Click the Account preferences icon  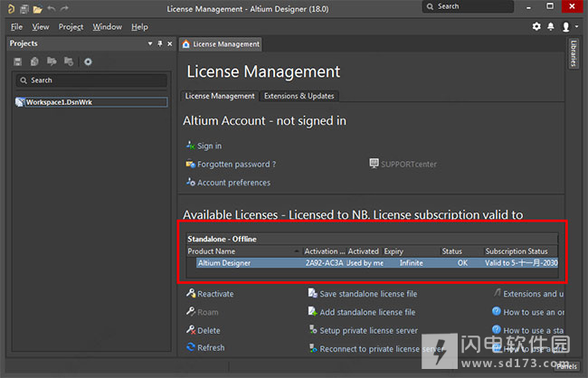coord(191,183)
